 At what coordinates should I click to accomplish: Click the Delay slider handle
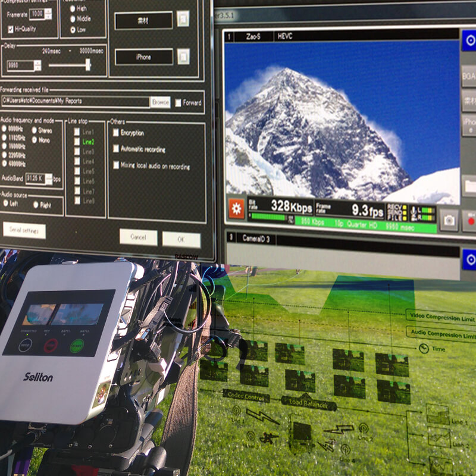pyautogui.click(x=88, y=65)
